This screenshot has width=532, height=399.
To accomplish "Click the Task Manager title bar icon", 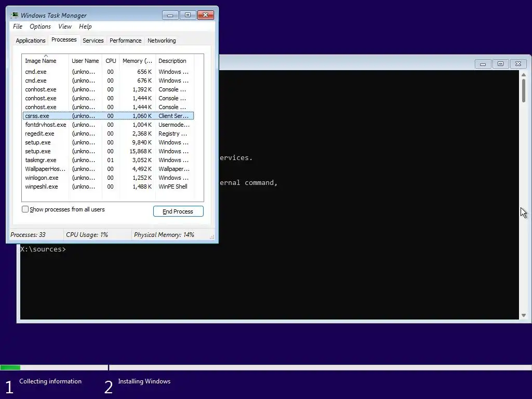I will click(14, 15).
